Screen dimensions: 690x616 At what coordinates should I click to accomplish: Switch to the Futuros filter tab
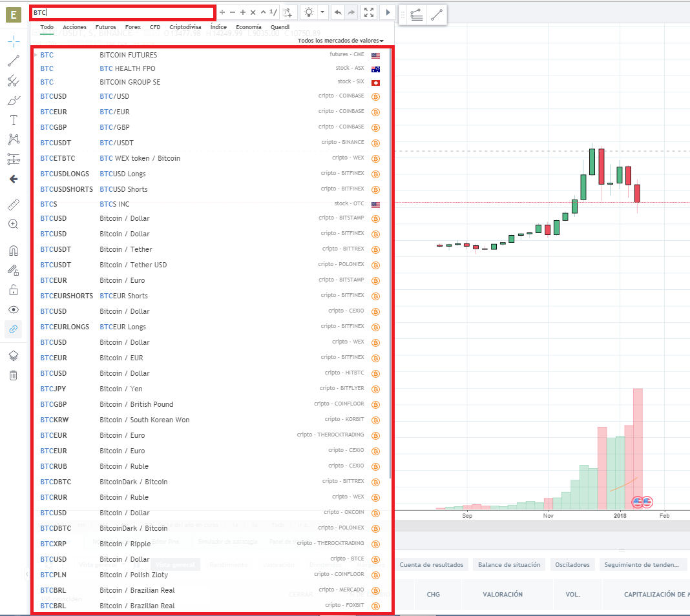click(x=105, y=27)
